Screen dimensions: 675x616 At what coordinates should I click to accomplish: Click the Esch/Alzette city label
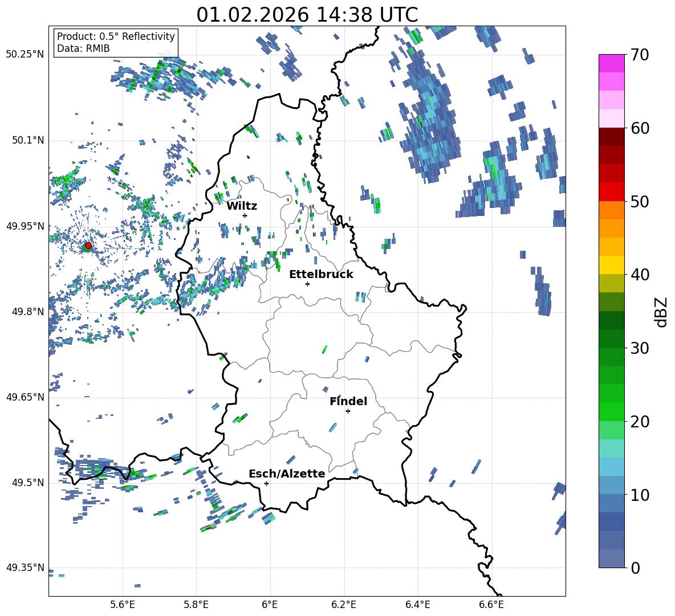click(287, 474)
